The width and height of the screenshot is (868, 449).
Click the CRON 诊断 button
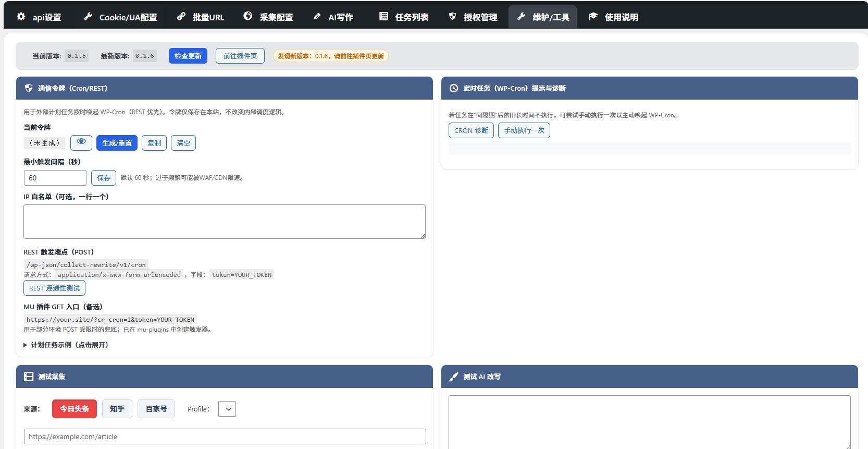pyautogui.click(x=471, y=130)
